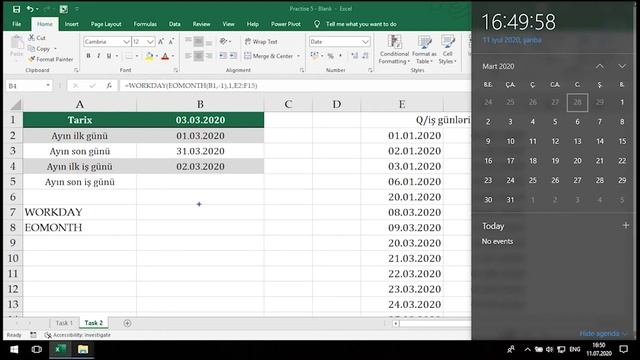The height and width of the screenshot is (360, 640).
Task: Toggle center horizontal alignment
Action: (198, 56)
